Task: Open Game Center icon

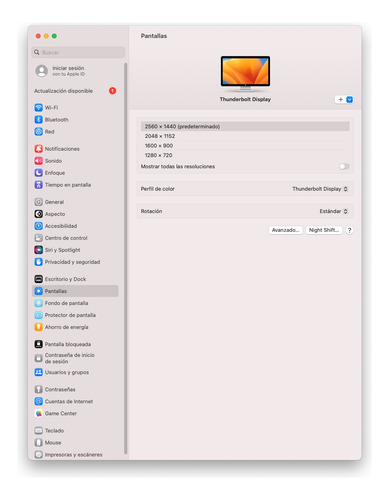Action: point(39,413)
